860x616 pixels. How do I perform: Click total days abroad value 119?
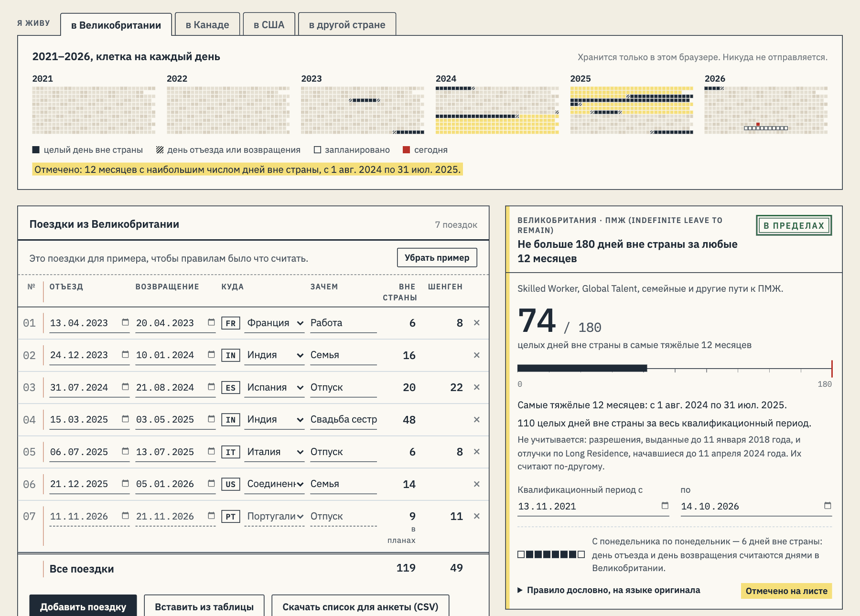(x=406, y=568)
